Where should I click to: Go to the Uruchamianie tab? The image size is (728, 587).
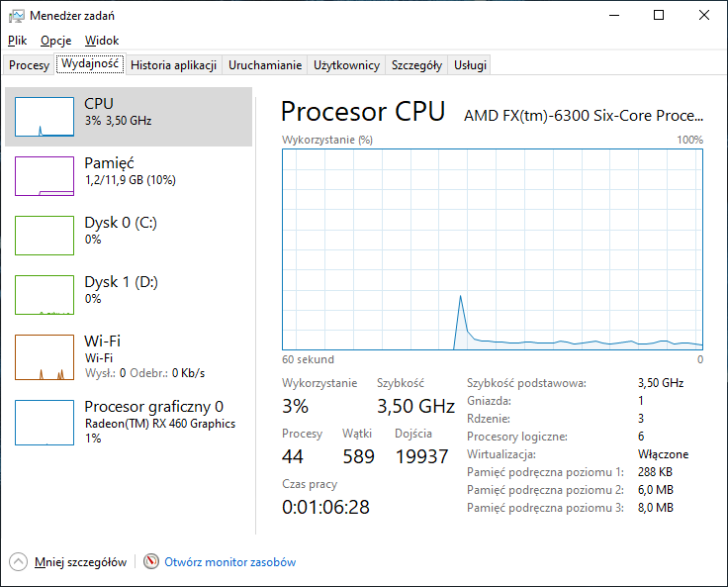(x=265, y=65)
